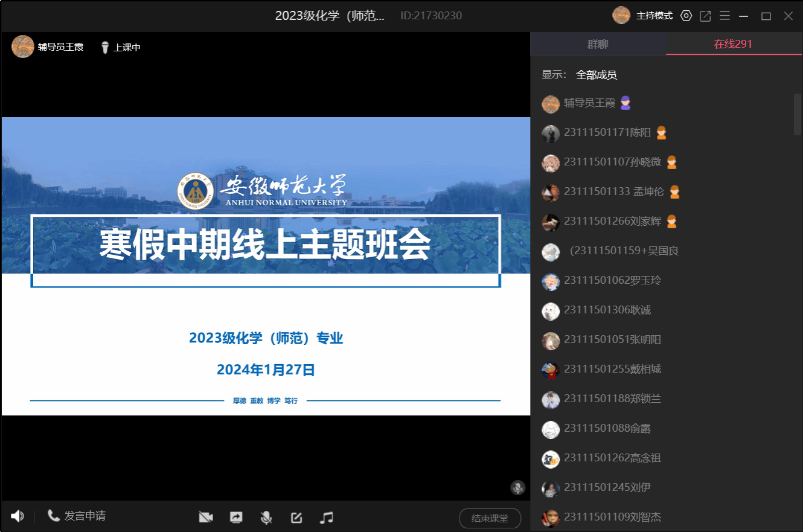Select the 在线291 tab
This screenshot has width=803, height=532.
click(x=733, y=44)
